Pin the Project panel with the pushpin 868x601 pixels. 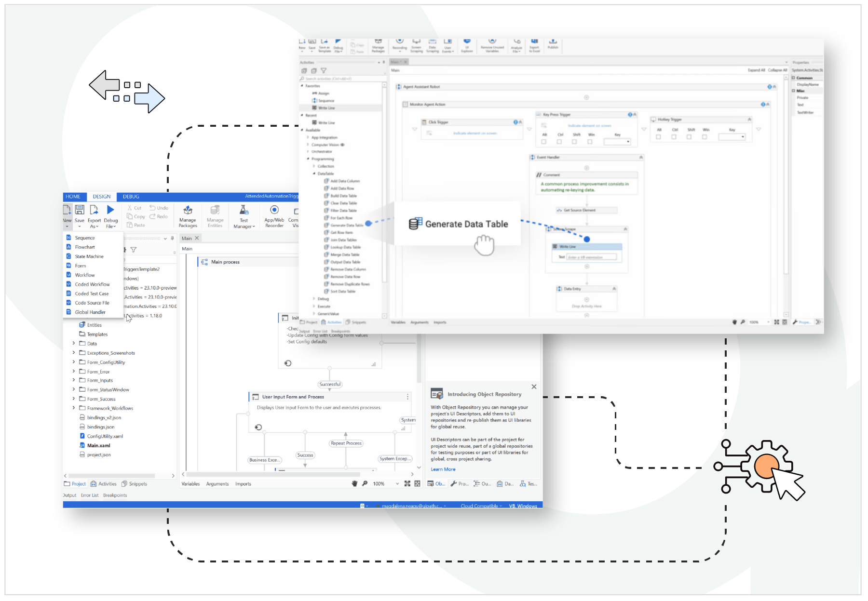(x=172, y=238)
